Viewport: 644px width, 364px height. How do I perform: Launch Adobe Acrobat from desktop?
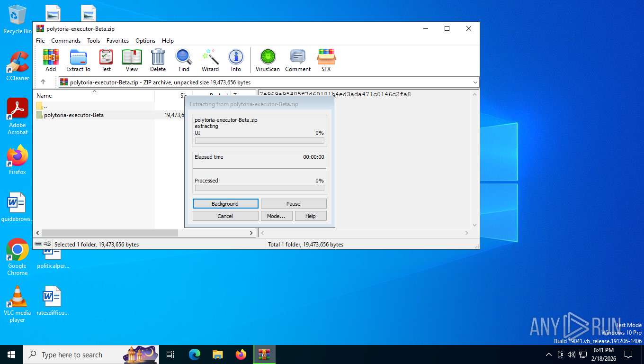point(18,117)
